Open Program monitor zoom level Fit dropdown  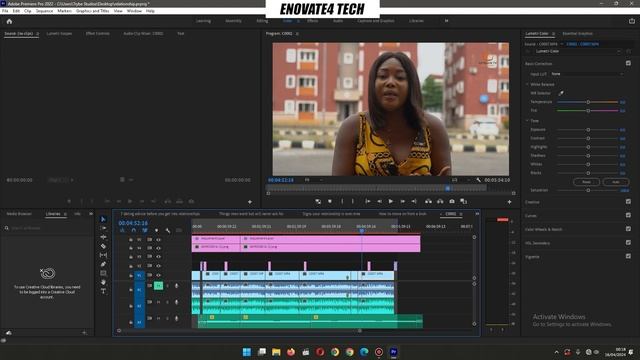click(313, 180)
